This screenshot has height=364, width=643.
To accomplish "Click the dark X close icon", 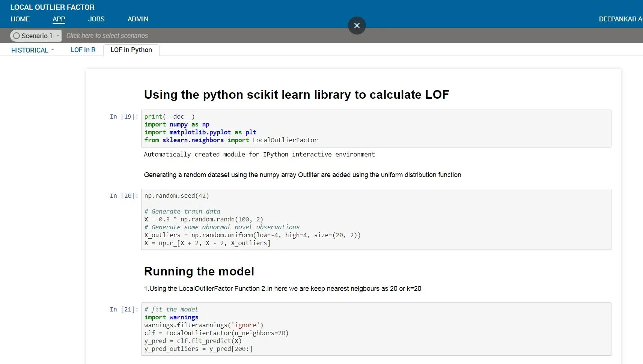I will 357,26.
